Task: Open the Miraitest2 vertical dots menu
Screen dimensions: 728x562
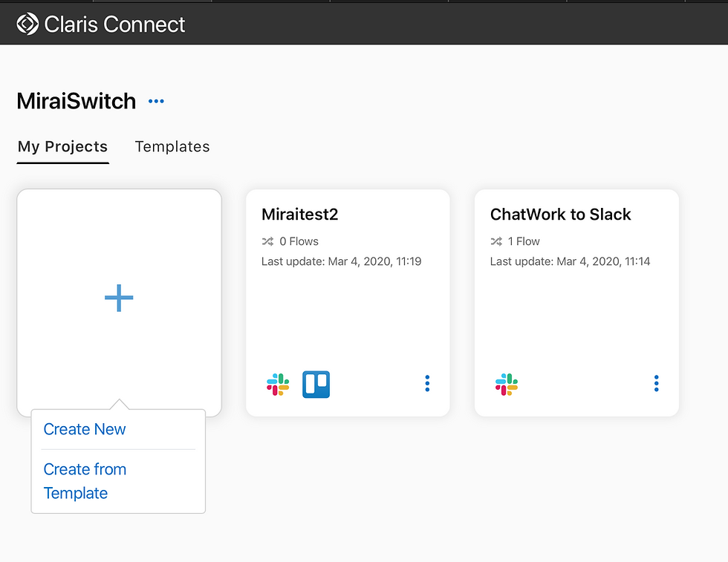Action: click(x=427, y=383)
